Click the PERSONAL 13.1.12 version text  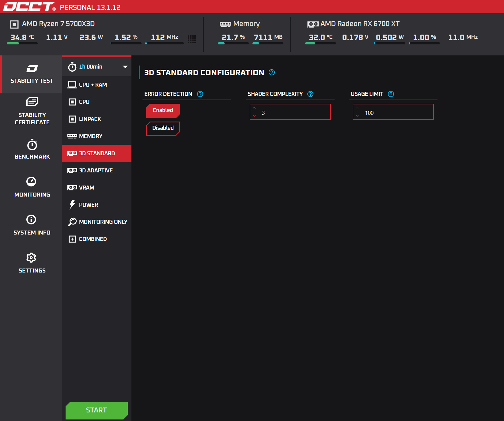[x=90, y=7]
